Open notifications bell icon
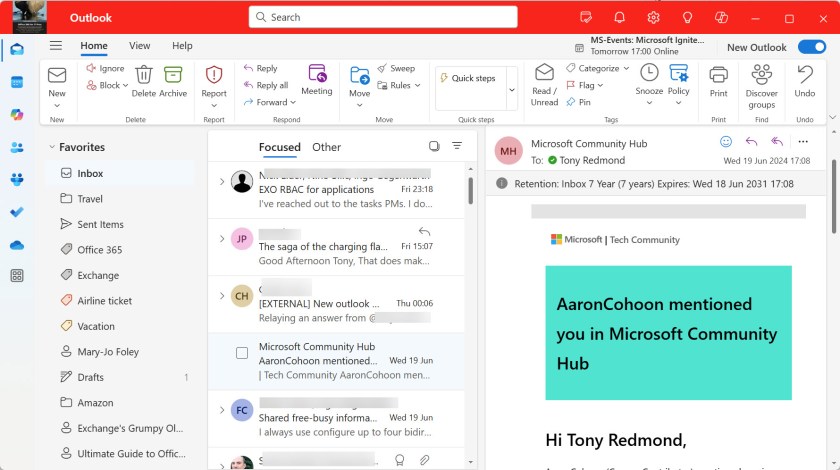 (x=619, y=18)
